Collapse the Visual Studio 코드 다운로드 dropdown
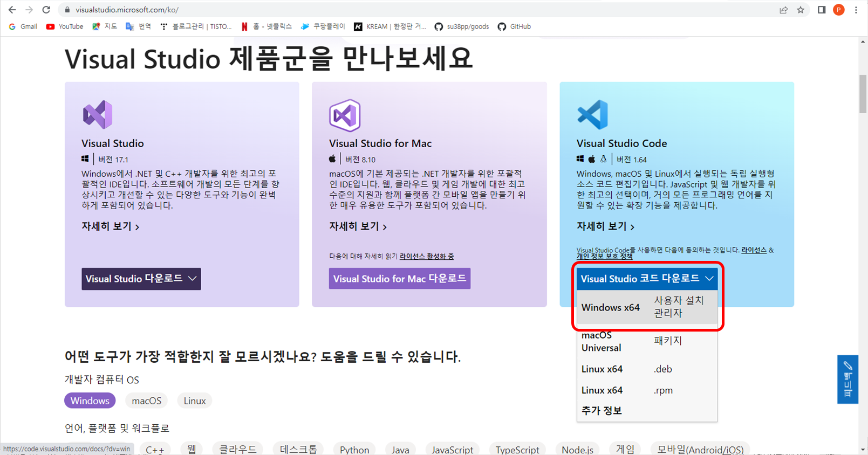 [x=647, y=279]
